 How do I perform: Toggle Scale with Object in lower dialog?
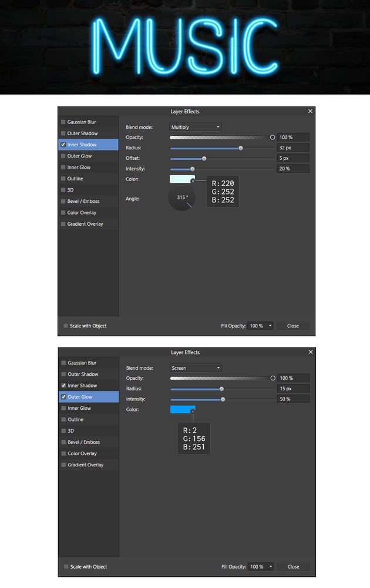pos(66,567)
